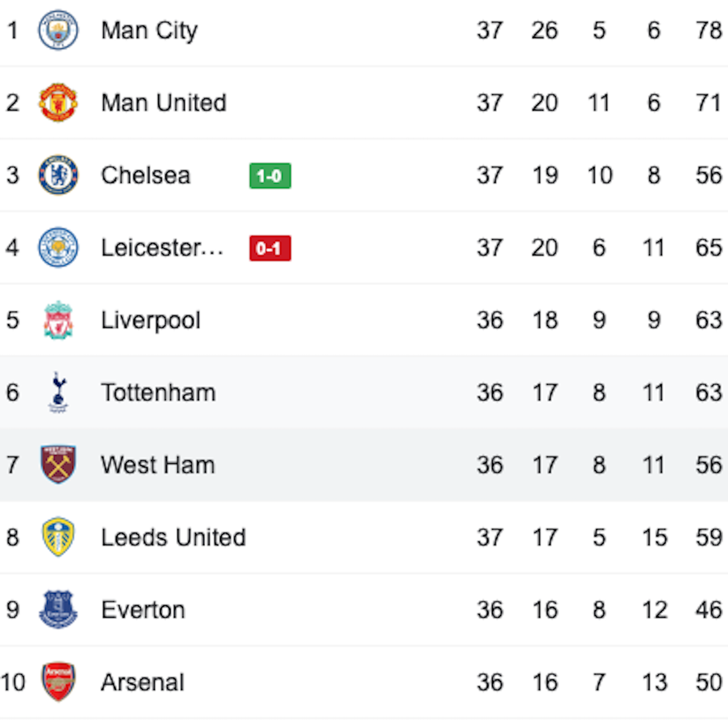Click the Chelsea club badge
This screenshot has height=728, width=728.
[x=58, y=175]
